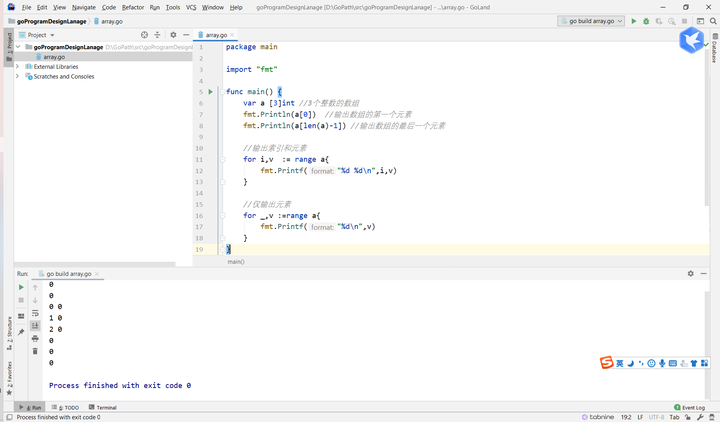Click the green Run button in top toolbar
Image resolution: width=720 pixels, height=422 pixels.
pyautogui.click(x=633, y=20)
